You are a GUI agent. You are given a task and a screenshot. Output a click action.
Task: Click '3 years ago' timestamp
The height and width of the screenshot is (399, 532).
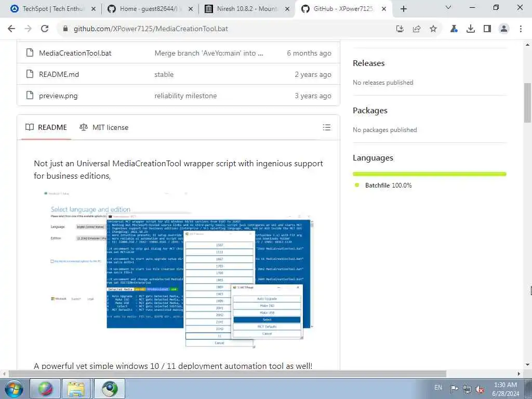click(313, 96)
